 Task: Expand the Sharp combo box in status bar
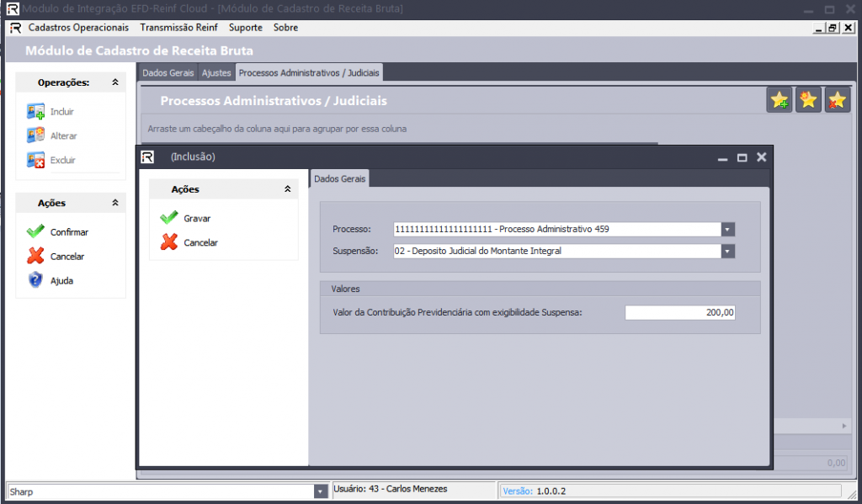point(320,491)
